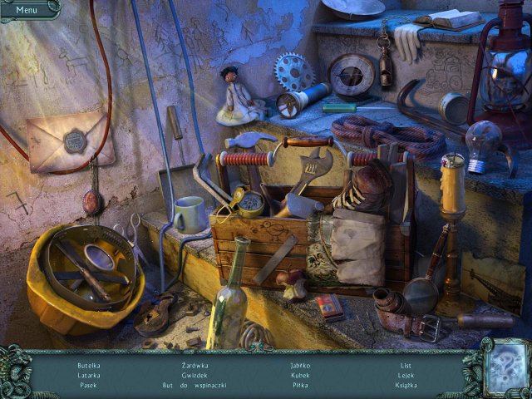
Task: Click the red matchbox
Action: coord(331,308)
